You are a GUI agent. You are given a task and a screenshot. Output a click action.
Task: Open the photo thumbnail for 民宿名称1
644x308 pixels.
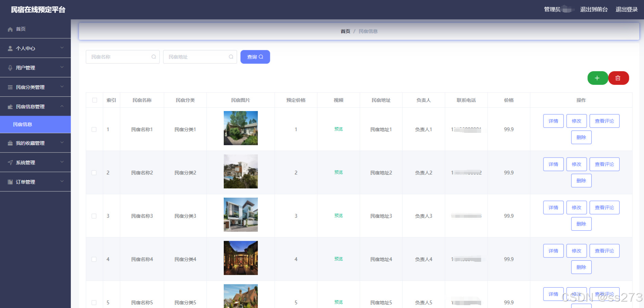tap(241, 128)
